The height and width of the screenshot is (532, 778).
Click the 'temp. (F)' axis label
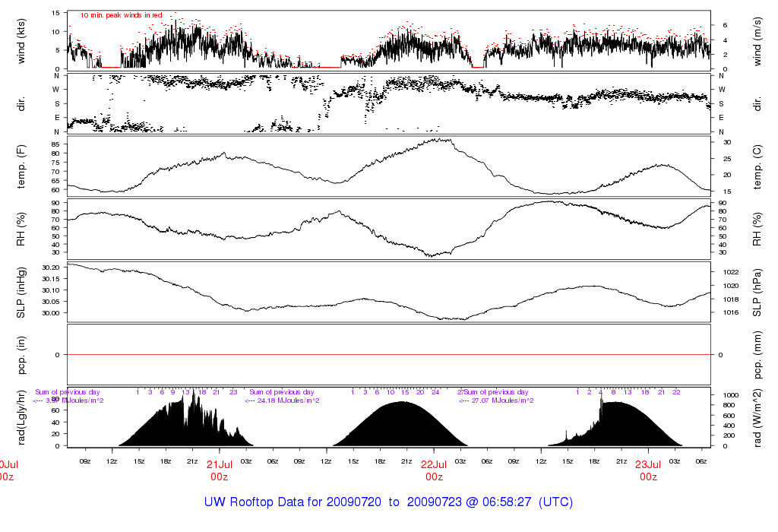[x=21, y=166]
